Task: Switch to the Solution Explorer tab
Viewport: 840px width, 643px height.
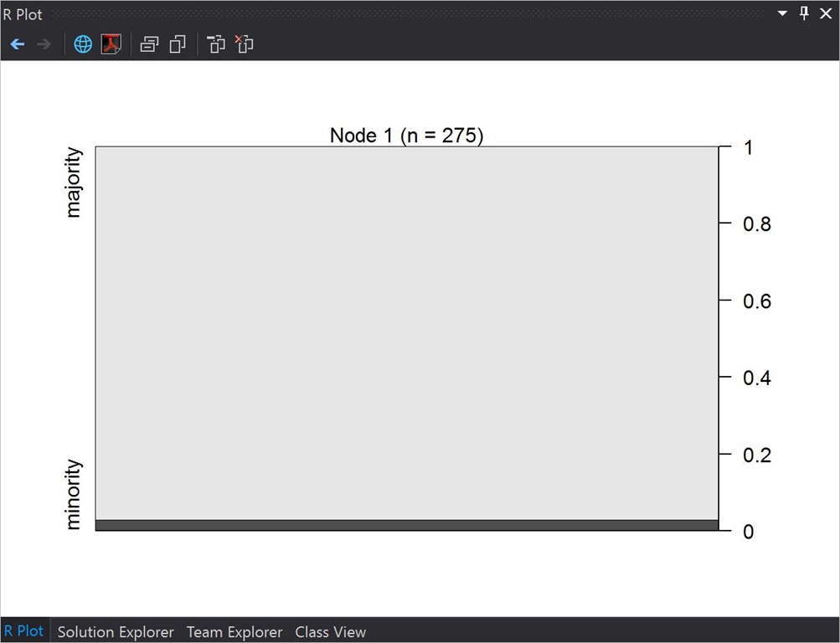Action: coord(116,632)
